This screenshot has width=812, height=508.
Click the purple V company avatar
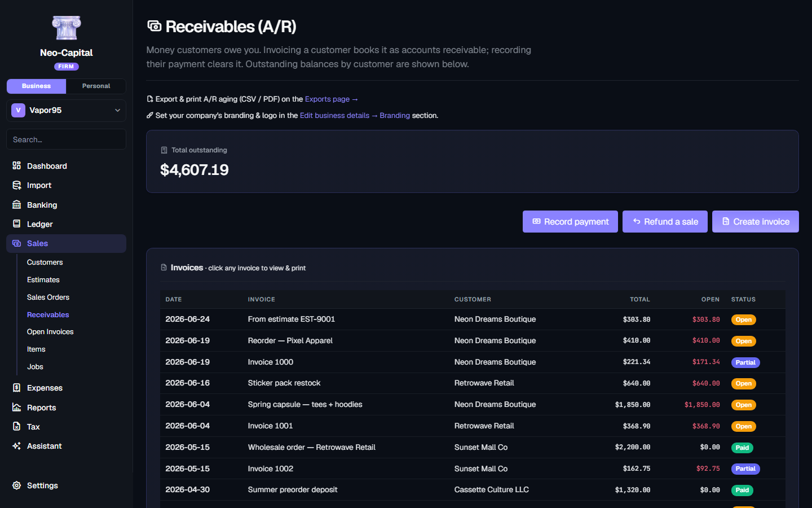(18, 110)
